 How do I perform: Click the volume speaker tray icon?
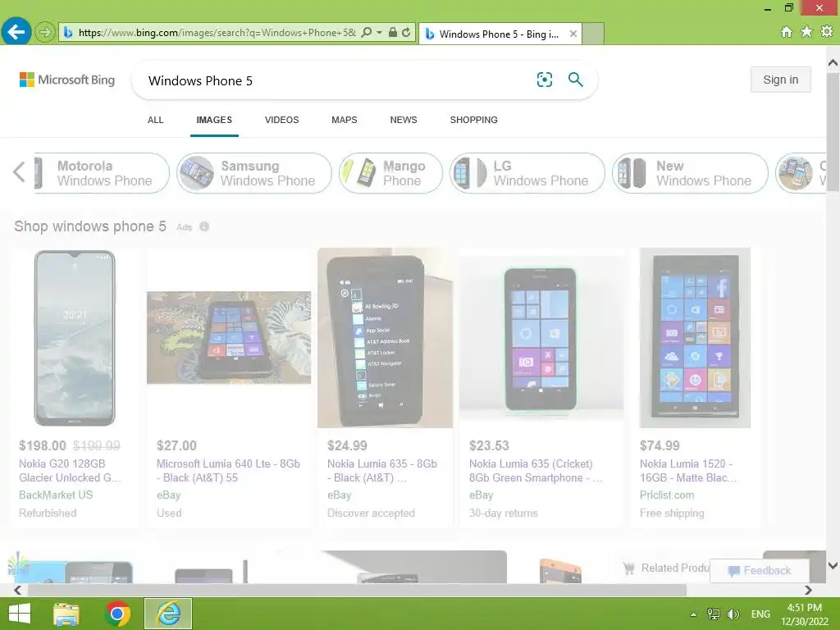[x=733, y=614]
